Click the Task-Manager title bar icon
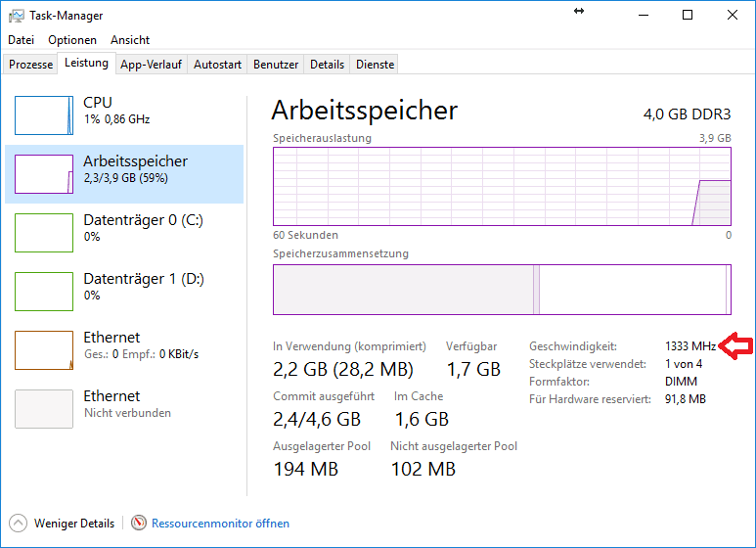The image size is (756, 548). [17, 16]
